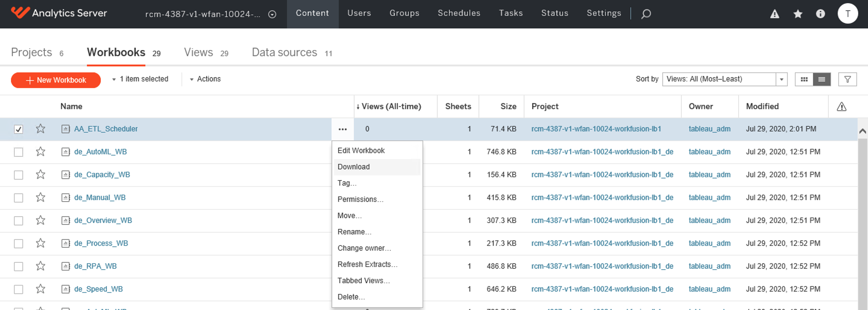Open the AA_ETL_Scheduler workbook link

coord(106,129)
